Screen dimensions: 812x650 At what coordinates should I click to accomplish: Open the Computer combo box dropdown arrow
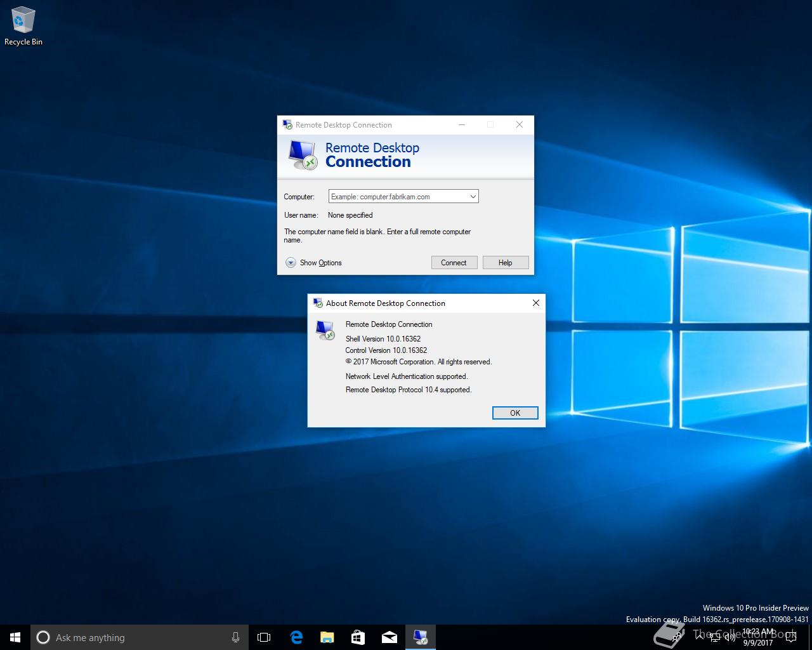(x=473, y=197)
